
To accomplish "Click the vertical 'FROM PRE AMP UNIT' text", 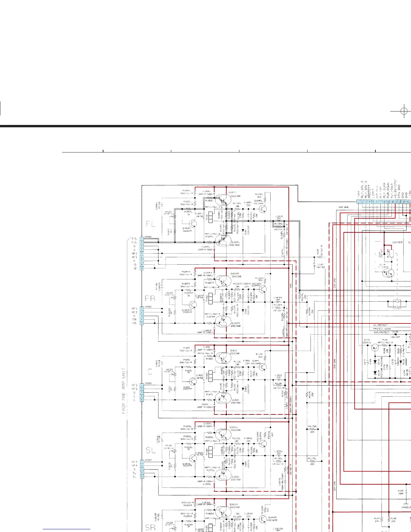I will tap(124, 391).
